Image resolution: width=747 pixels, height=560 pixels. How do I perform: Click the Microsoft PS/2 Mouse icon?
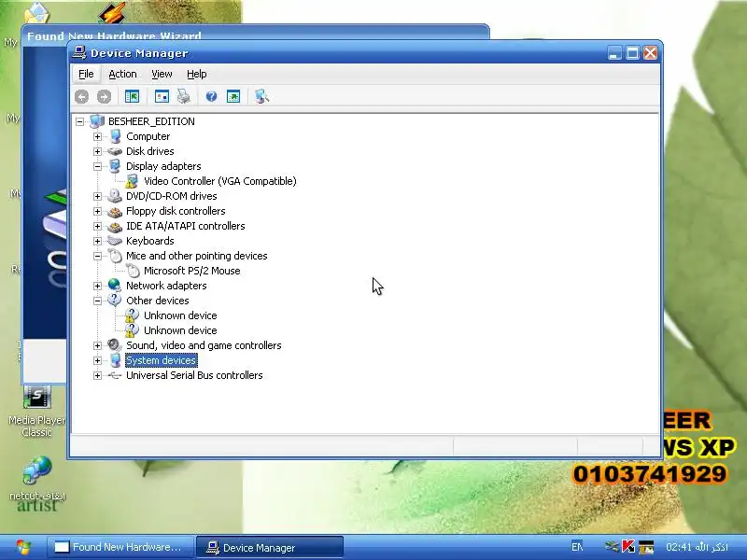point(133,271)
